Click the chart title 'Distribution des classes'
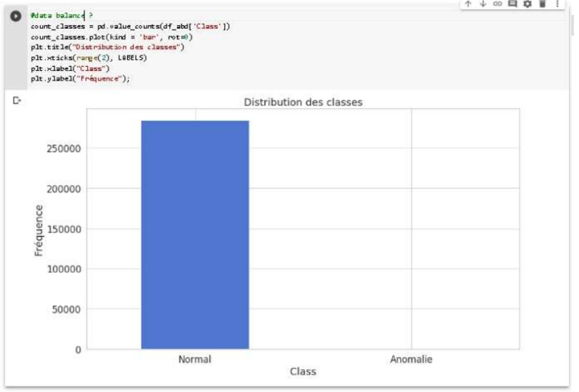Image resolution: width=579 pixels, height=392 pixels. 303,103
